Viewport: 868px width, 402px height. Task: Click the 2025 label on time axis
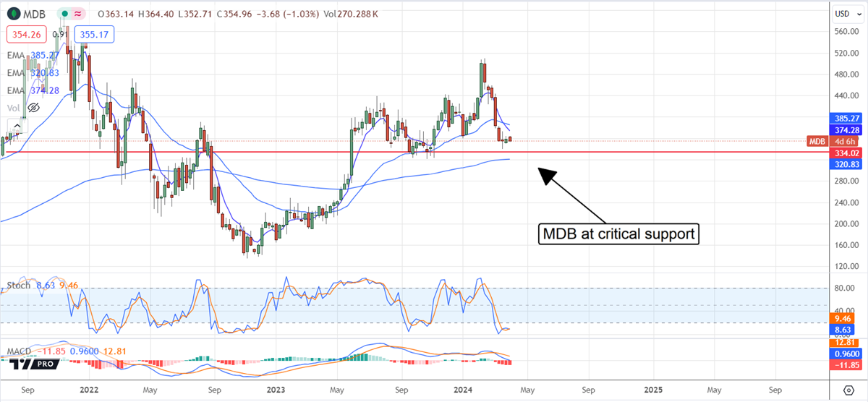click(x=652, y=389)
